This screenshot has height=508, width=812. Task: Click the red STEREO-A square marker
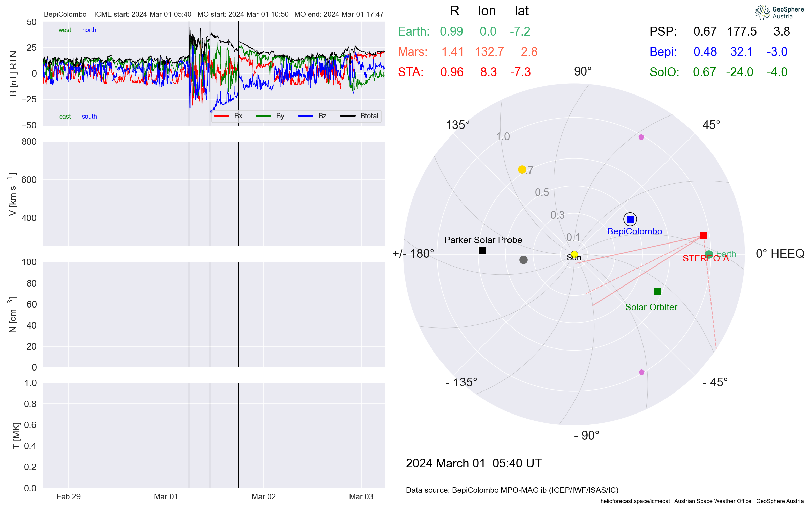click(x=704, y=235)
